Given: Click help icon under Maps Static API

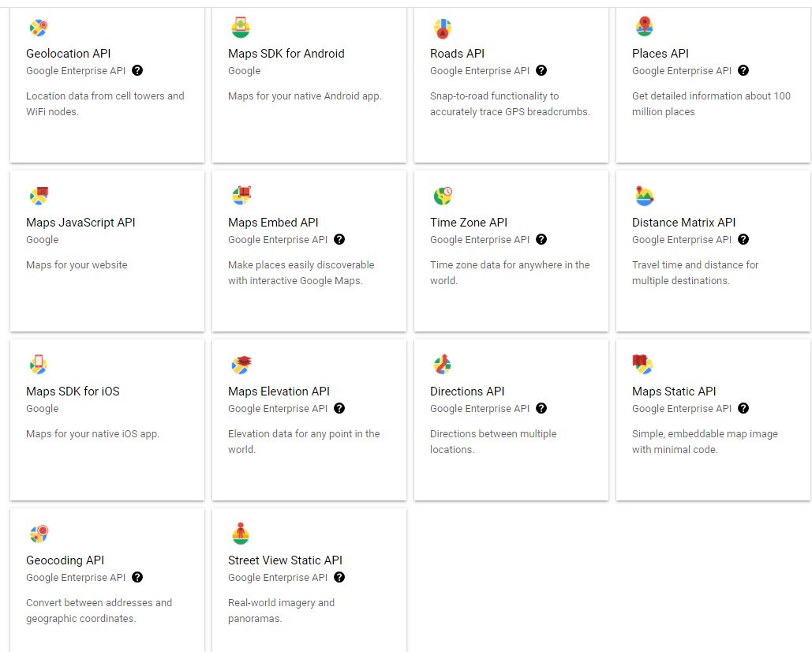Looking at the screenshot, I should pos(743,408).
